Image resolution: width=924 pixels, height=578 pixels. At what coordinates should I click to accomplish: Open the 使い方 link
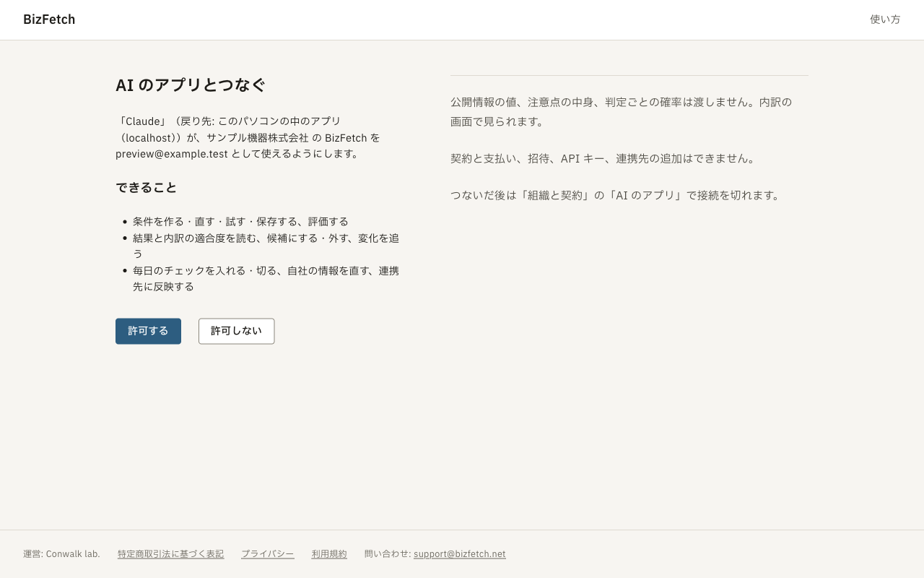pyautogui.click(x=885, y=20)
